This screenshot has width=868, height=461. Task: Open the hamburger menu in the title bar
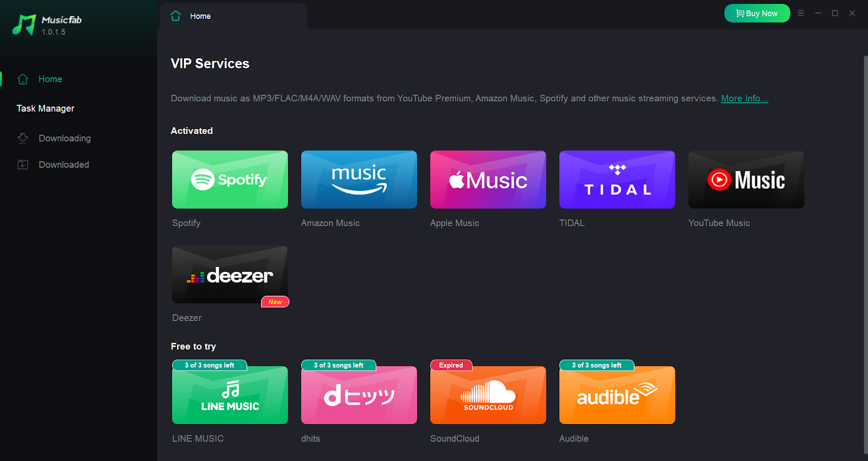[801, 13]
